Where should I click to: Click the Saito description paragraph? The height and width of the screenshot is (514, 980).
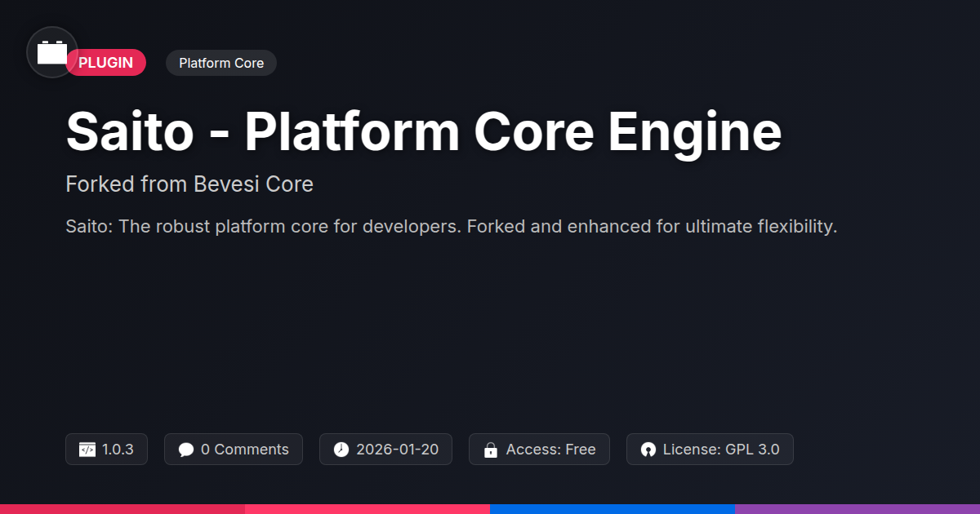coord(452,226)
